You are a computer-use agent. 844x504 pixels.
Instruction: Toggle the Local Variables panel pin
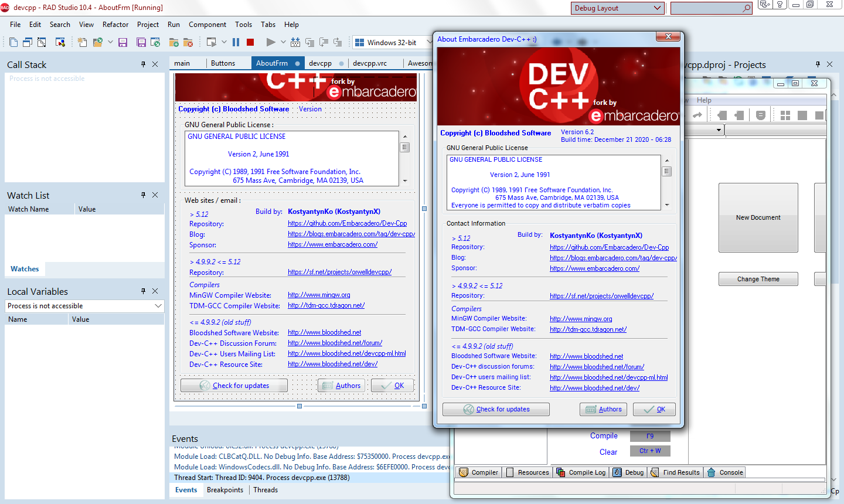pos(143,291)
